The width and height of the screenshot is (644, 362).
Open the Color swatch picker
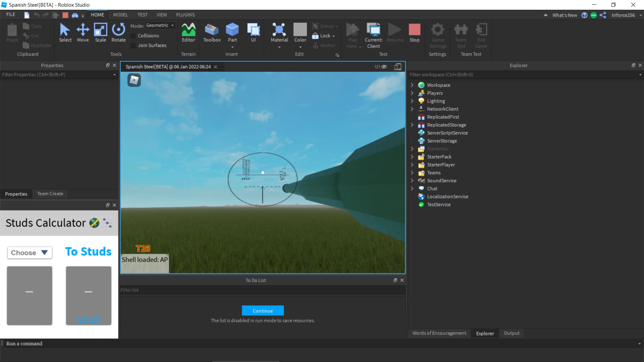point(300,30)
